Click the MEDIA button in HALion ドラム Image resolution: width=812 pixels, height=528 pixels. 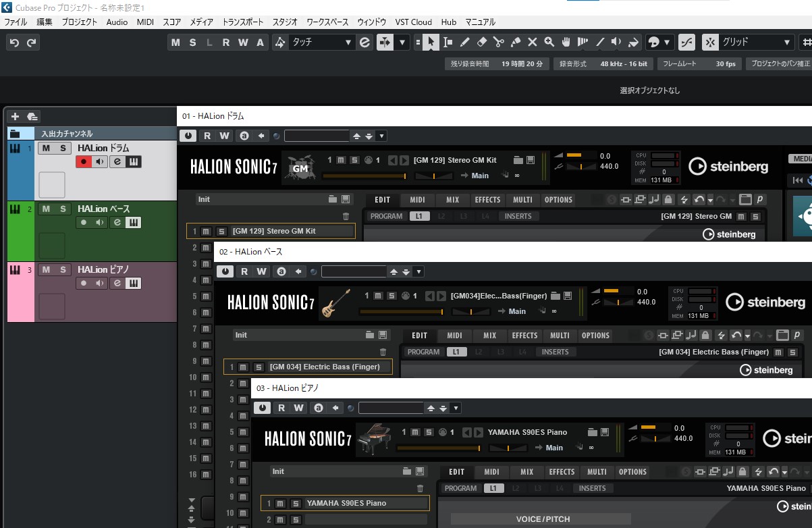point(801,159)
